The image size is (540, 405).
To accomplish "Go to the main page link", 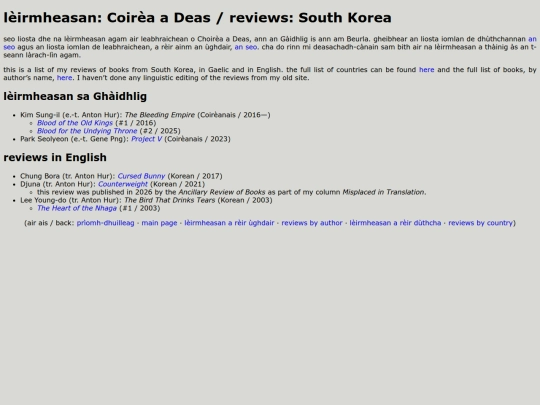I will coord(159,223).
